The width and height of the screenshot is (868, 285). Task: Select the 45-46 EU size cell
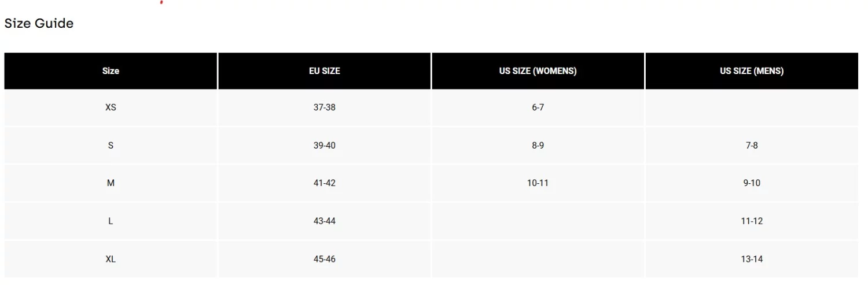325,259
